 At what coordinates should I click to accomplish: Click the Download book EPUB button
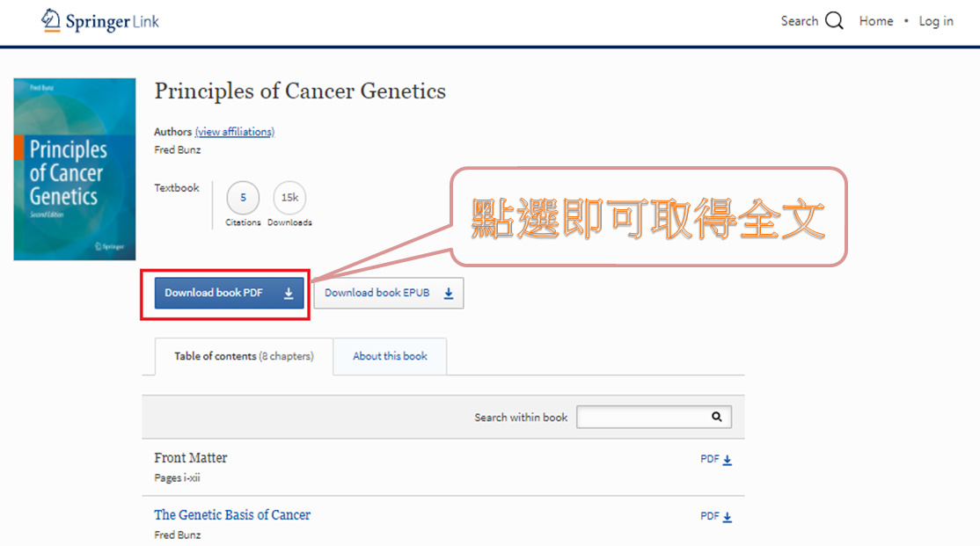pyautogui.click(x=389, y=293)
